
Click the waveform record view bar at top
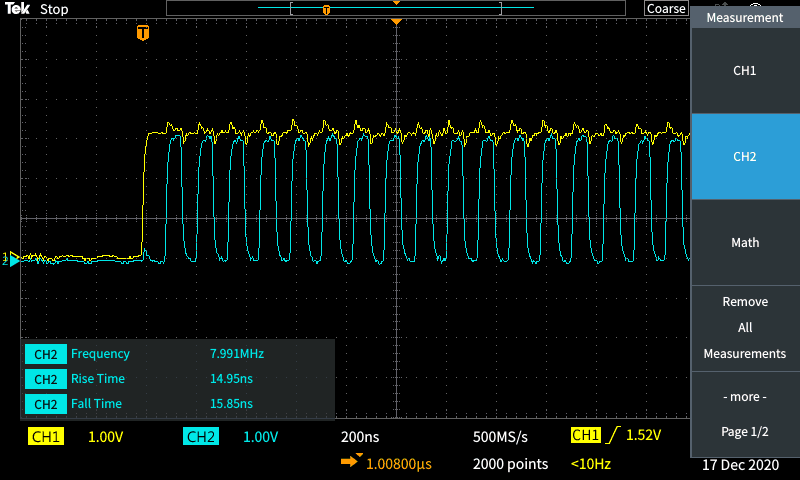[x=402, y=9]
